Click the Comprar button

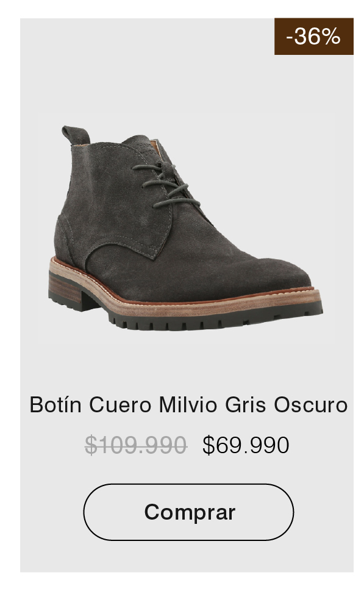[x=188, y=512]
